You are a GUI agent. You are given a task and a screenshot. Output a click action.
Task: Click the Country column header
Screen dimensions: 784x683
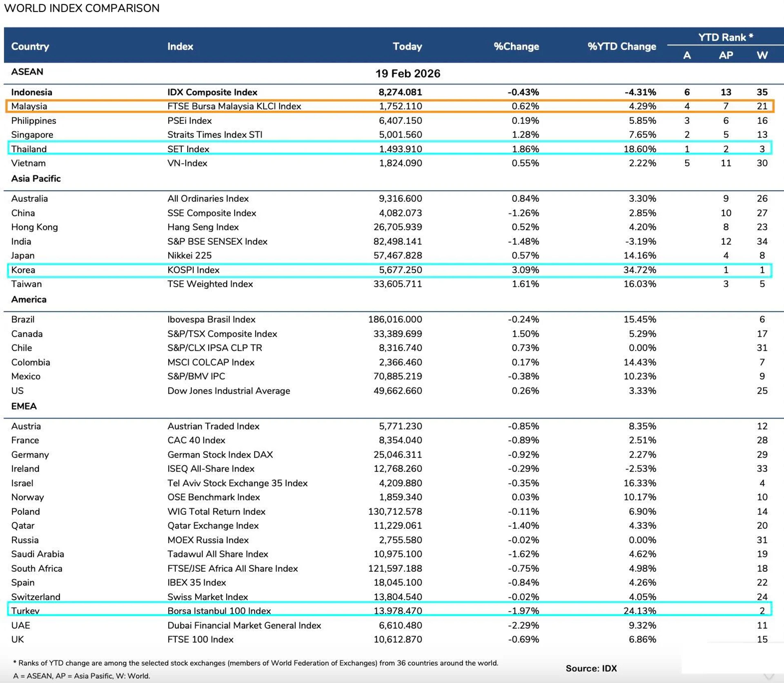tap(30, 46)
